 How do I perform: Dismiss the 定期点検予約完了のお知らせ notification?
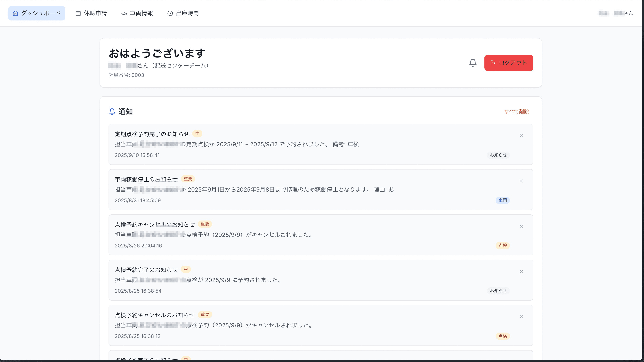tap(521, 136)
